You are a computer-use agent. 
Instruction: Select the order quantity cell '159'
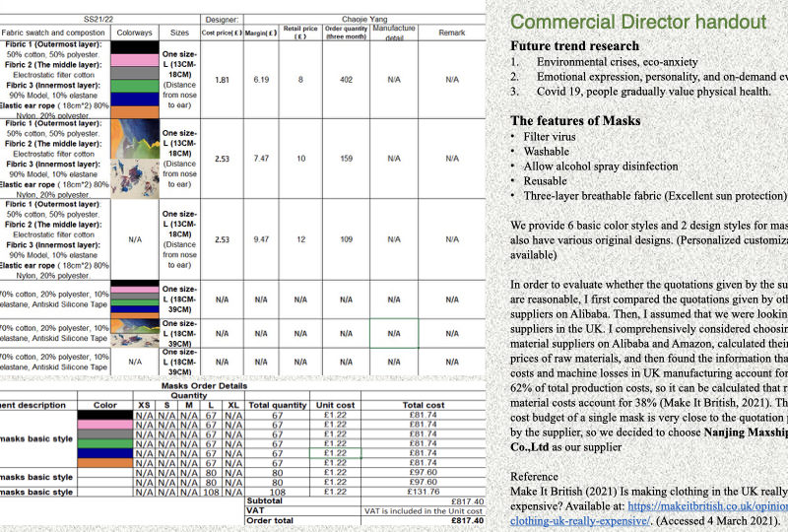[346, 159]
